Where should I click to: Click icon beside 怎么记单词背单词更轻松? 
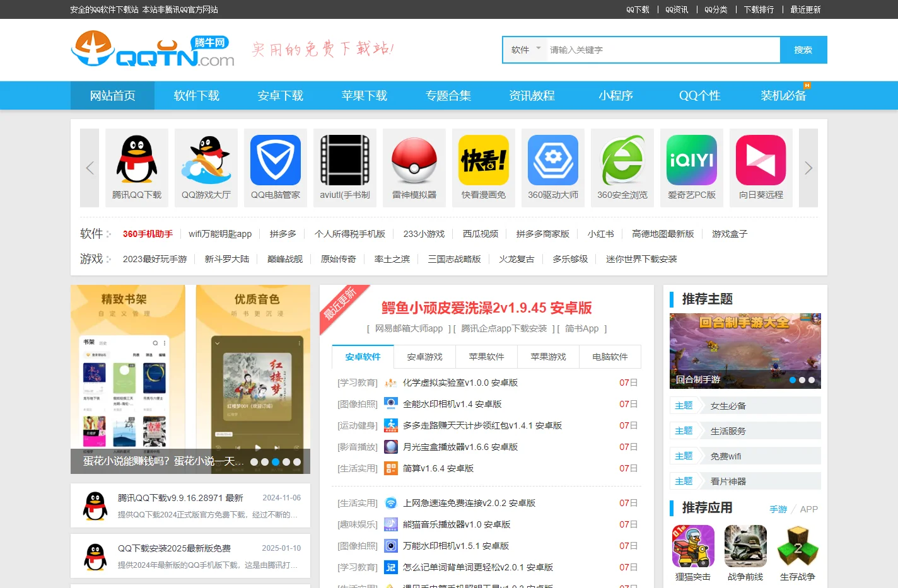[x=391, y=567]
